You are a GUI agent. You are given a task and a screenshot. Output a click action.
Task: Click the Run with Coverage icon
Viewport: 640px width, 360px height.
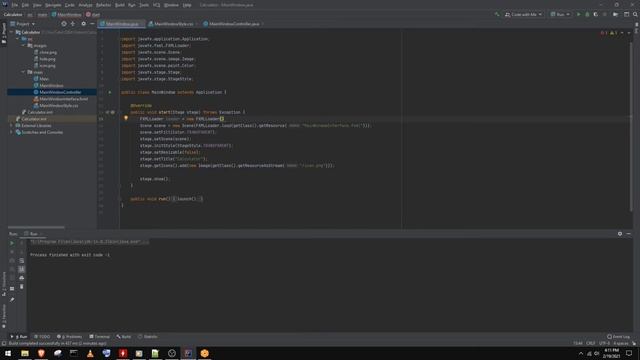(596, 14)
